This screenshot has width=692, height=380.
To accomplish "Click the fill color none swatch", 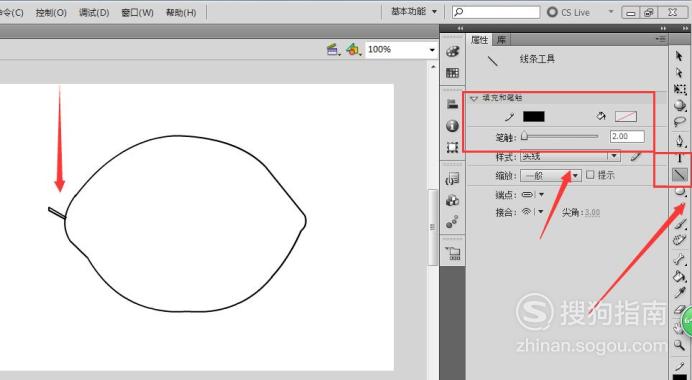I will pyautogui.click(x=626, y=117).
